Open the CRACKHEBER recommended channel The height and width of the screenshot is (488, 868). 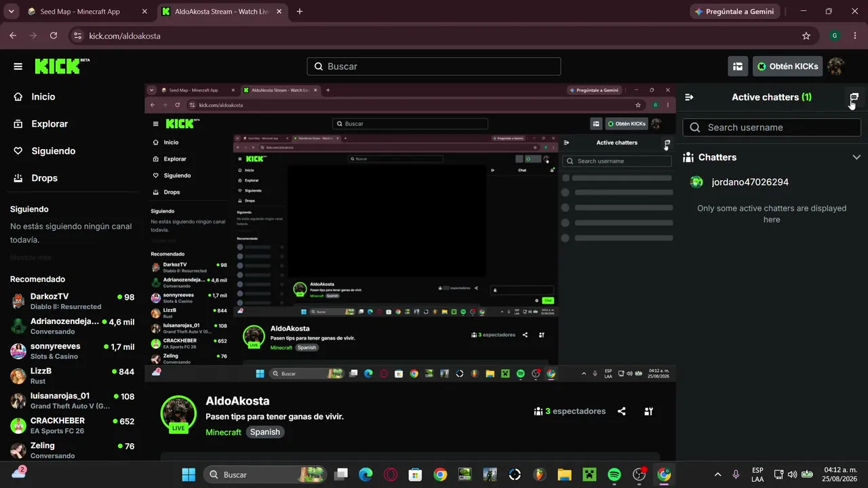[x=72, y=425]
